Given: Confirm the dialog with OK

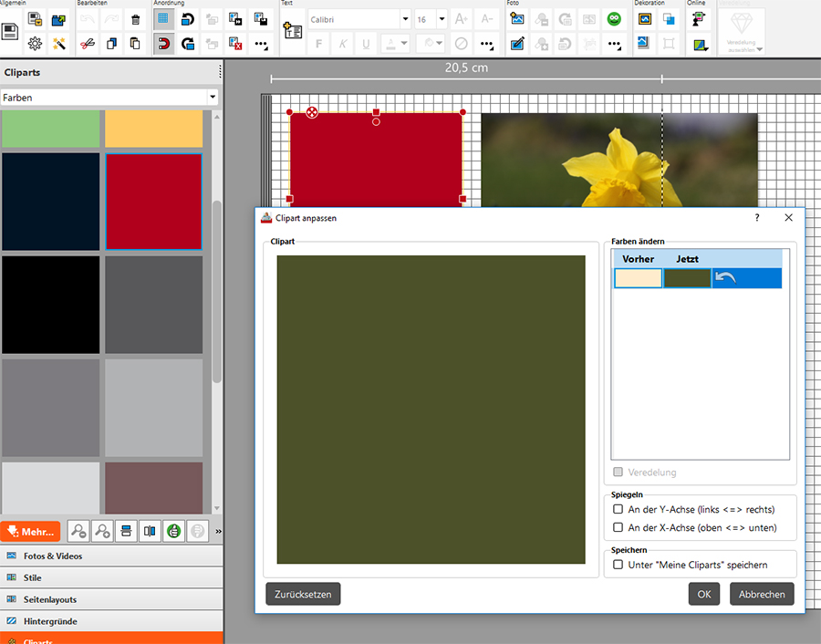Looking at the screenshot, I should (703, 594).
